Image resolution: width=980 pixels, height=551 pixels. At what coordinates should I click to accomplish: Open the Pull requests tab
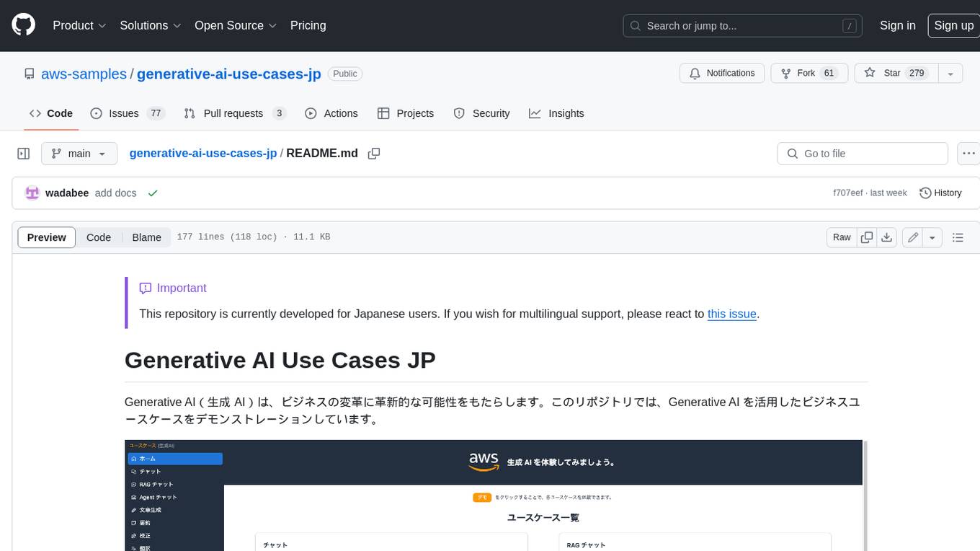235,113
